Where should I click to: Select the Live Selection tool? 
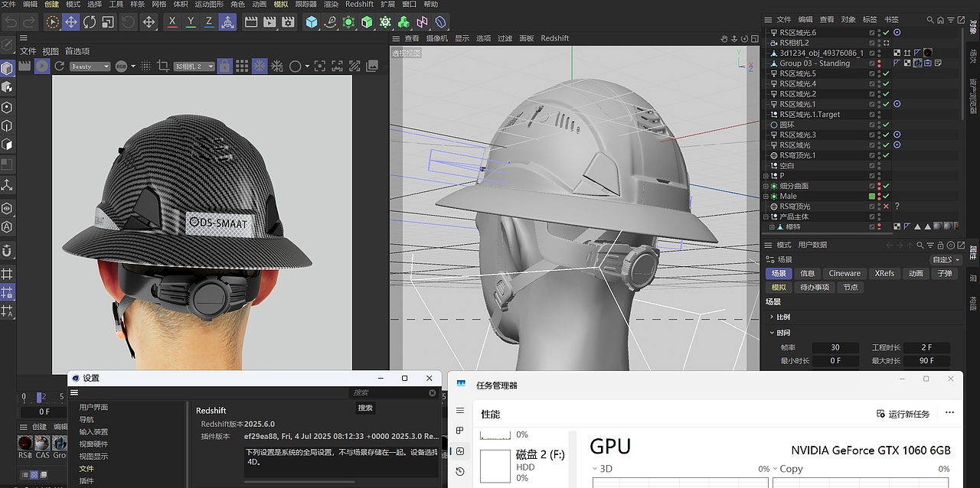52,22
